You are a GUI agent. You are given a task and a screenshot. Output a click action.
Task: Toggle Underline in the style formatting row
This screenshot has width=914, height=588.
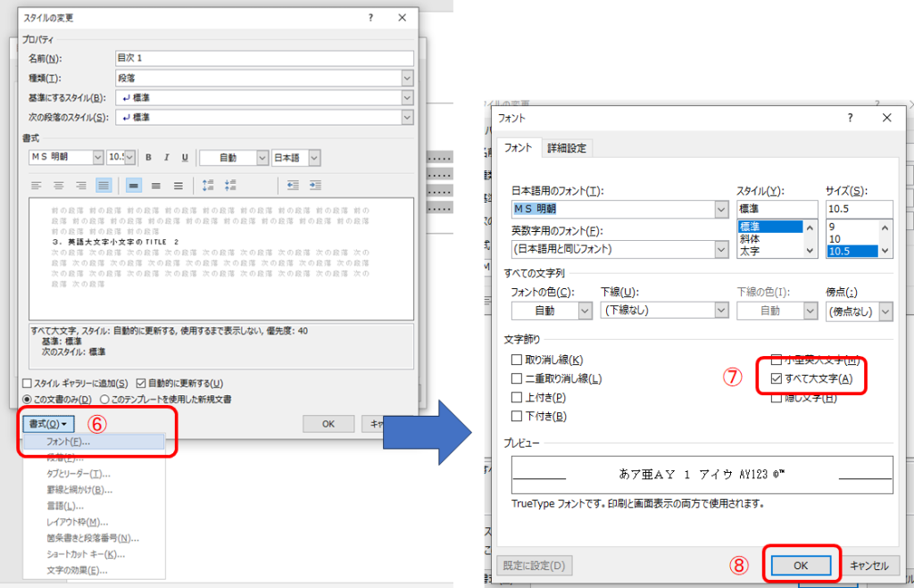click(185, 158)
